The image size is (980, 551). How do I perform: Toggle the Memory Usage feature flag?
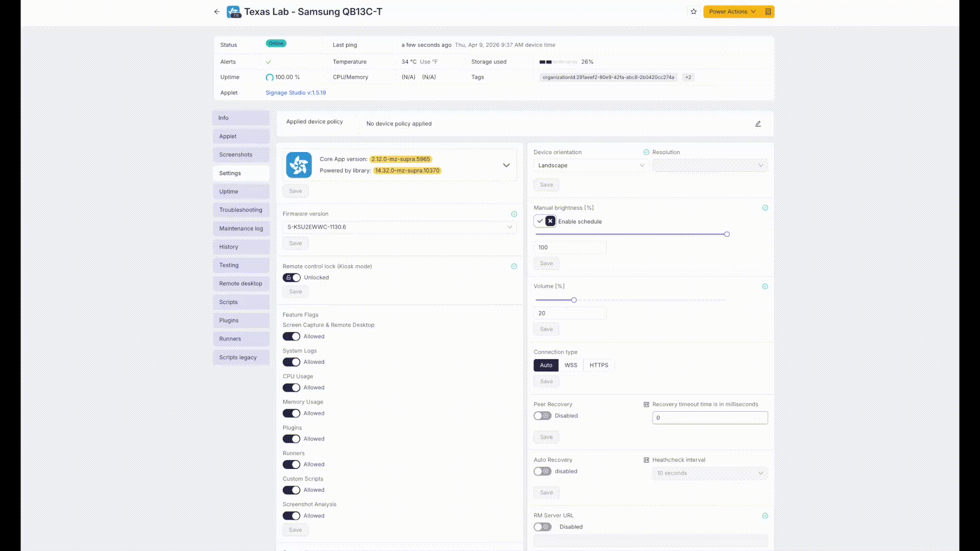pyautogui.click(x=291, y=413)
